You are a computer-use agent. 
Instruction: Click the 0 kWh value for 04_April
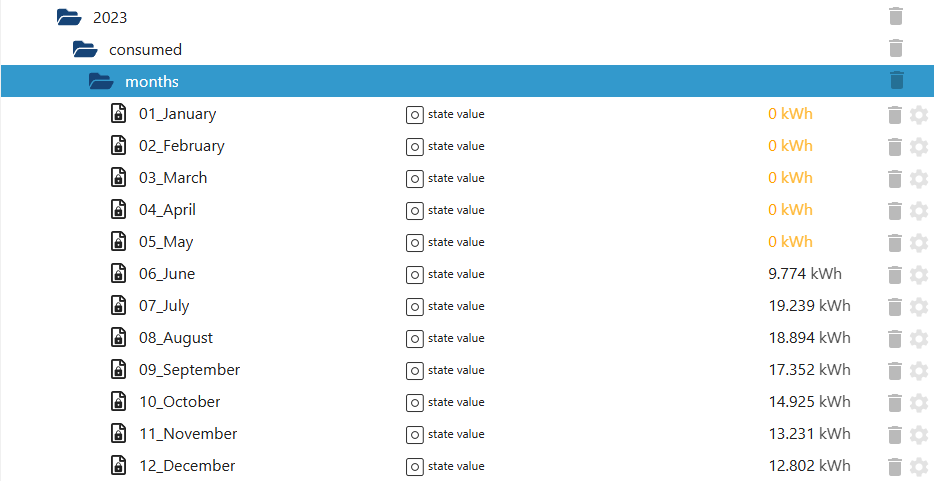(790, 210)
